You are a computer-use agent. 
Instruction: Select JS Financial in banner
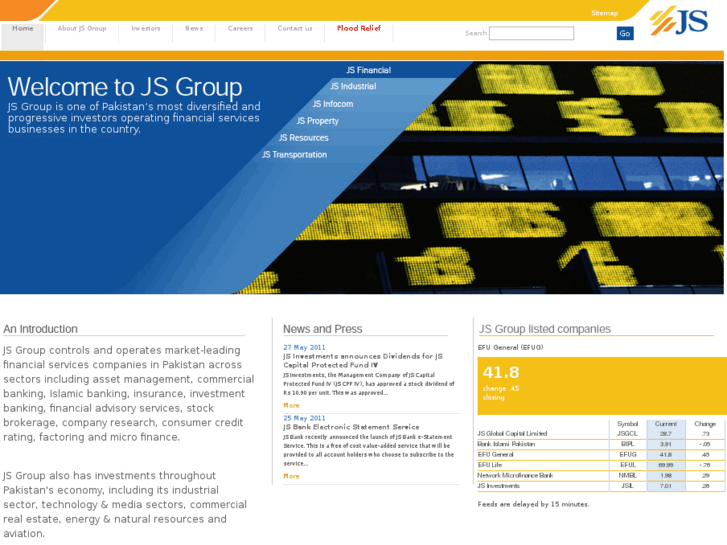[x=369, y=70]
